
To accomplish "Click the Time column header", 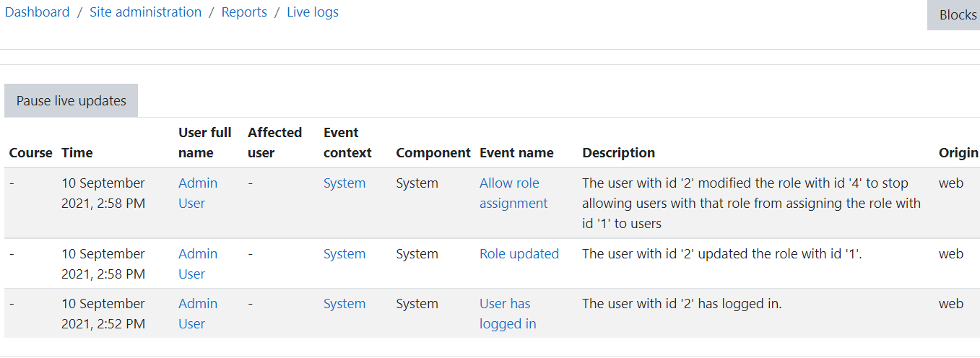I will click(77, 153).
